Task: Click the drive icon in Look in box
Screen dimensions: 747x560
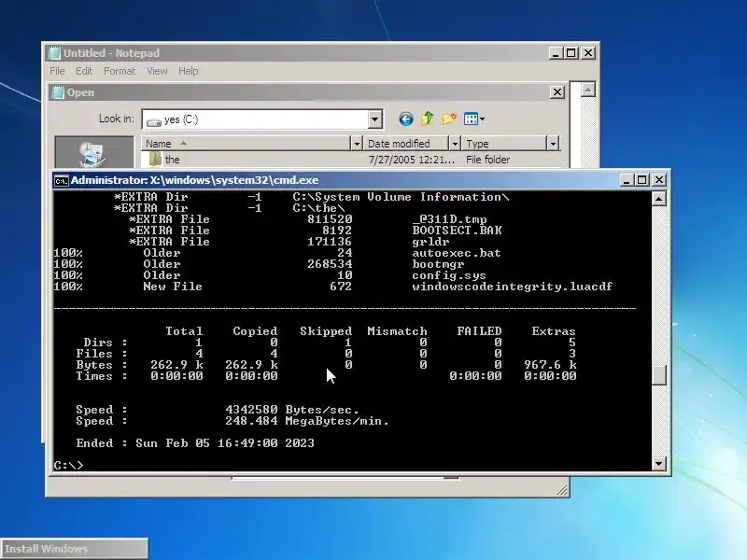Action: point(153,121)
